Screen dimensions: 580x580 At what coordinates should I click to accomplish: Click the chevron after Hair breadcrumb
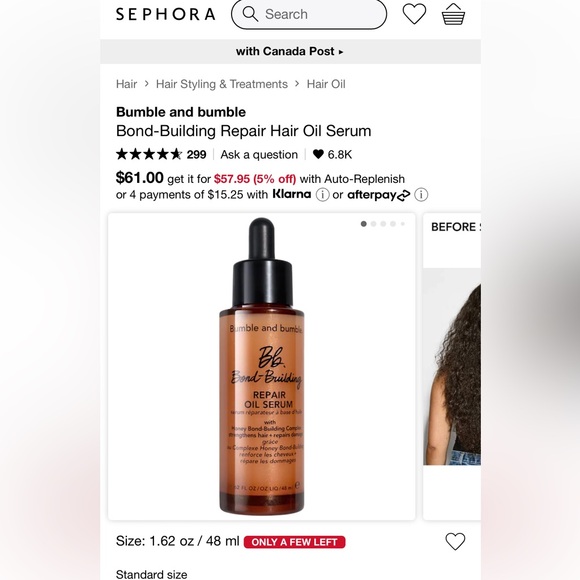[146, 84]
